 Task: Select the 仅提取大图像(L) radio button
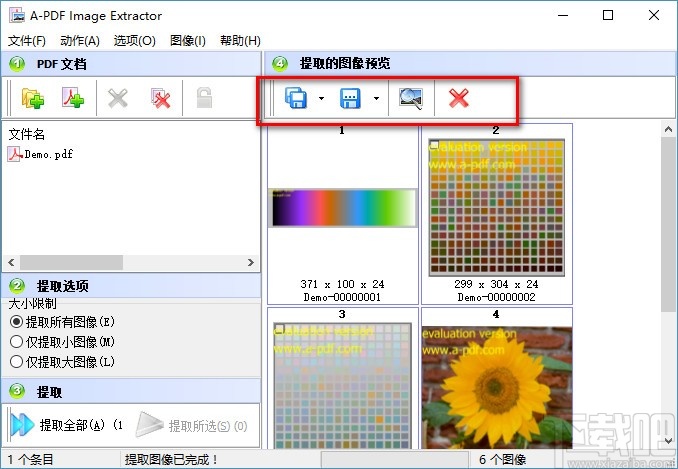tap(16, 361)
